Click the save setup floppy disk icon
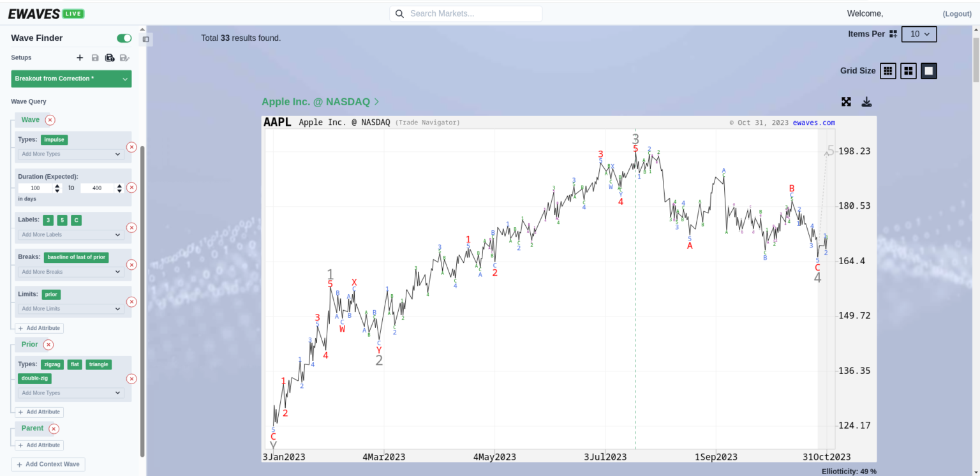 pyautogui.click(x=95, y=57)
